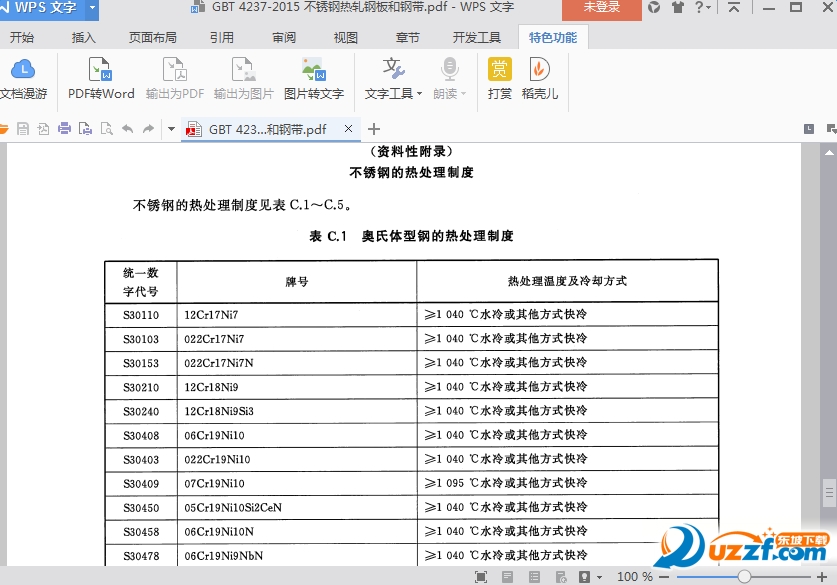The height and width of the screenshot is (585, 837).
Task: Undo the last action
Action: point(128,129)
